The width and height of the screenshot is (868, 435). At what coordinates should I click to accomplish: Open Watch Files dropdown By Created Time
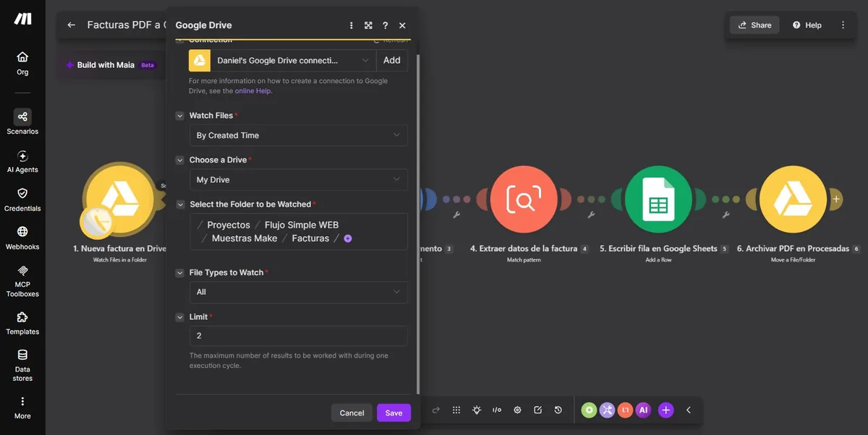(x=299, y=135)
